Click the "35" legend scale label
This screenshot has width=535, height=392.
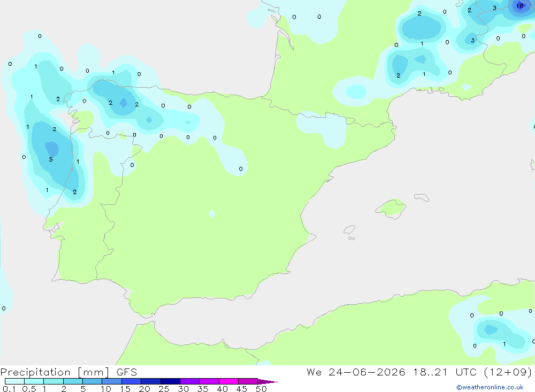[x=203, y=389]
